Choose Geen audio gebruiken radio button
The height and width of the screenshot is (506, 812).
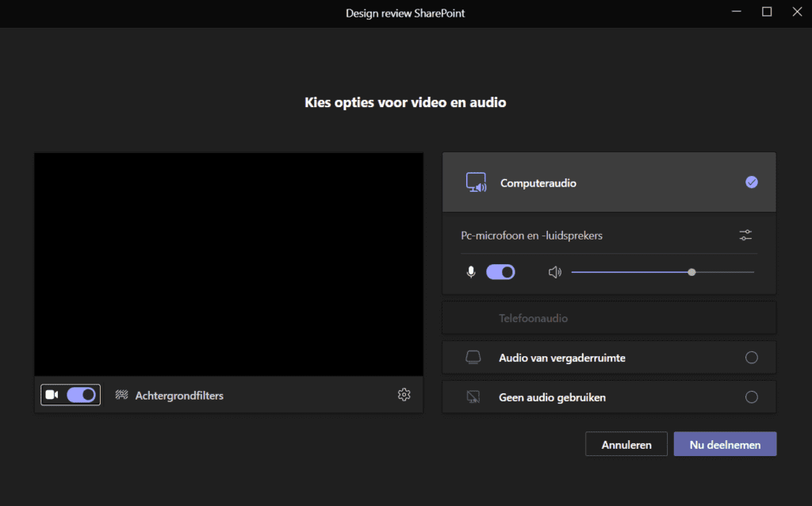pos(752,397)
